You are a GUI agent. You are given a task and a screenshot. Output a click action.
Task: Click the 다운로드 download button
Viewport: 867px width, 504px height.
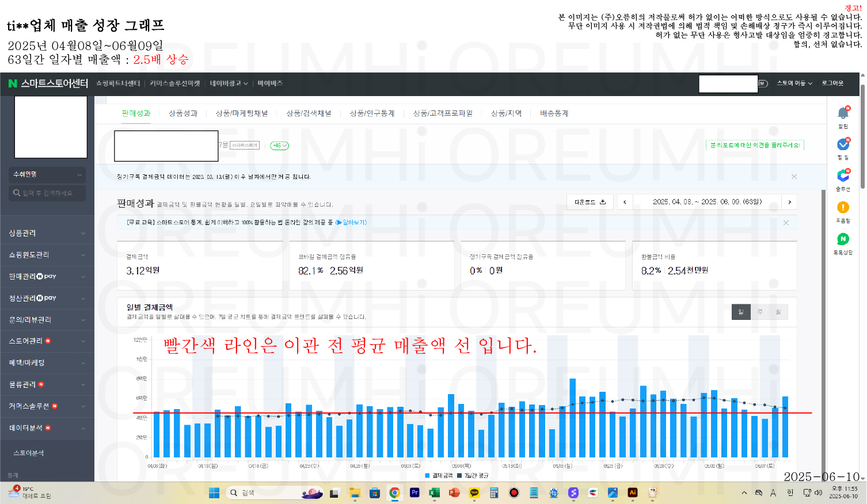pyautogui.click(x=590, y=202)
